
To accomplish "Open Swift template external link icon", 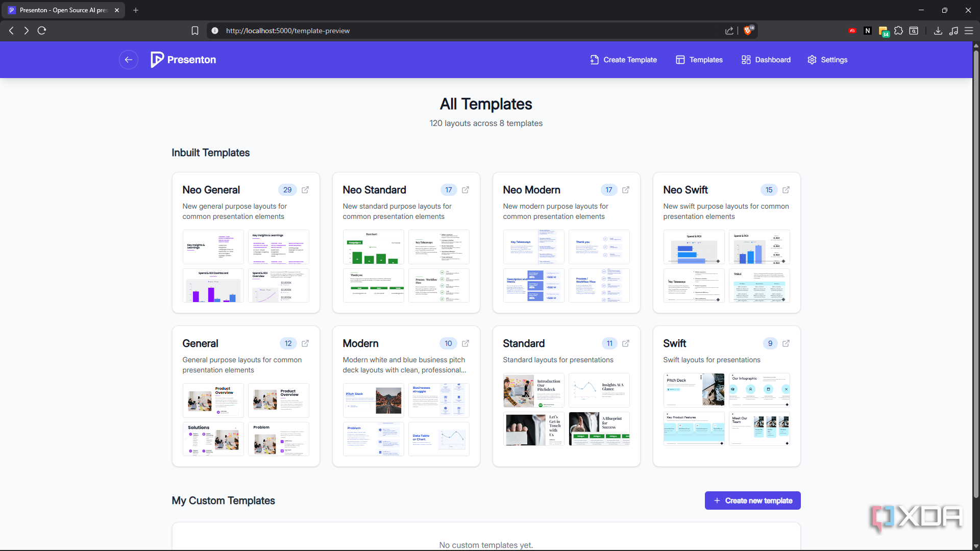I will [x=786, y=343].
